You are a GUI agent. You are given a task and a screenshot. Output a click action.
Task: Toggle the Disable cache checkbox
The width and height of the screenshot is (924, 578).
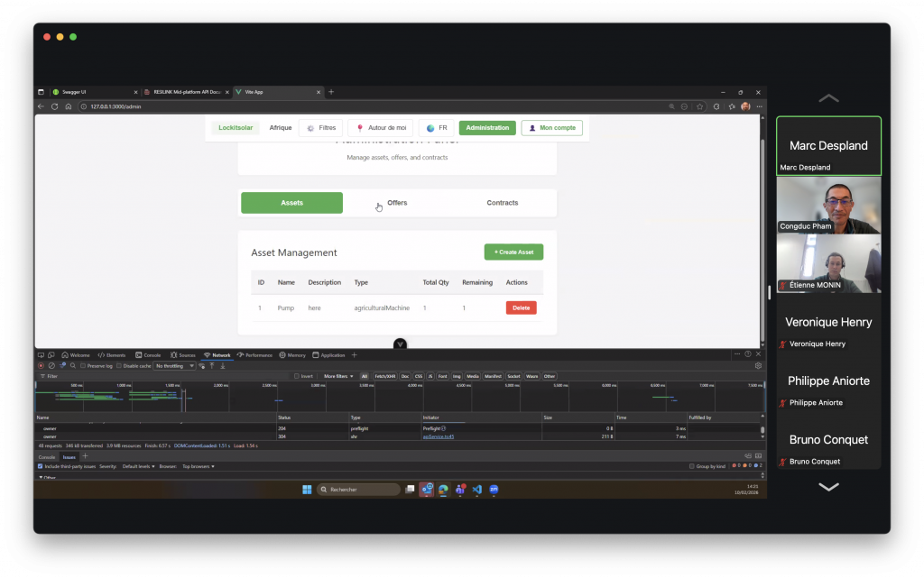120,366
